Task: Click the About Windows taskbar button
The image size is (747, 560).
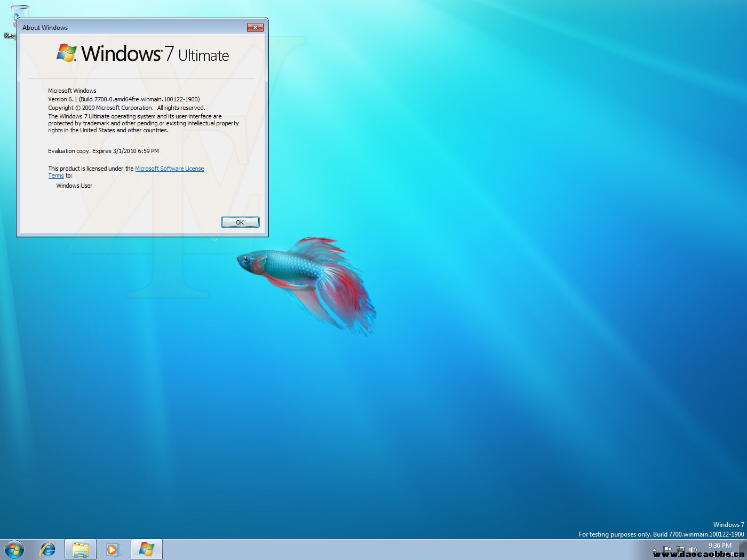Action: click(x=146, y=549)
